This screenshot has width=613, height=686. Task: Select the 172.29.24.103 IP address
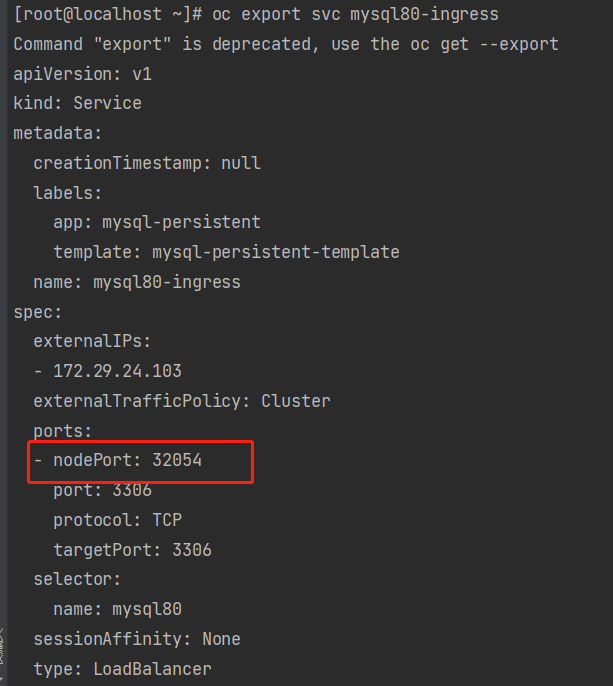(116, 371)
